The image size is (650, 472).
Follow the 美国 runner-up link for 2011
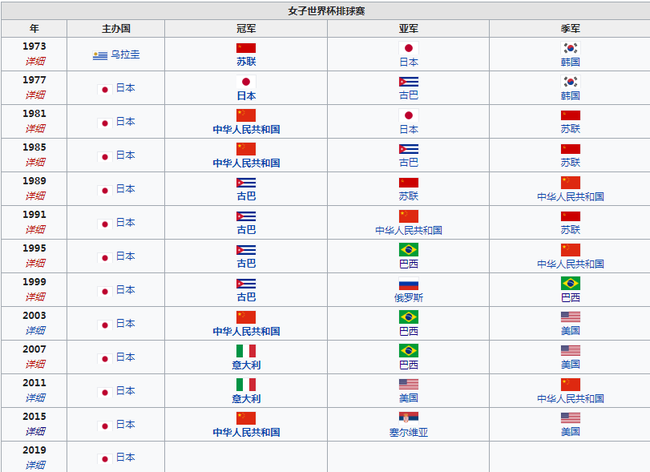click(408, 398)
